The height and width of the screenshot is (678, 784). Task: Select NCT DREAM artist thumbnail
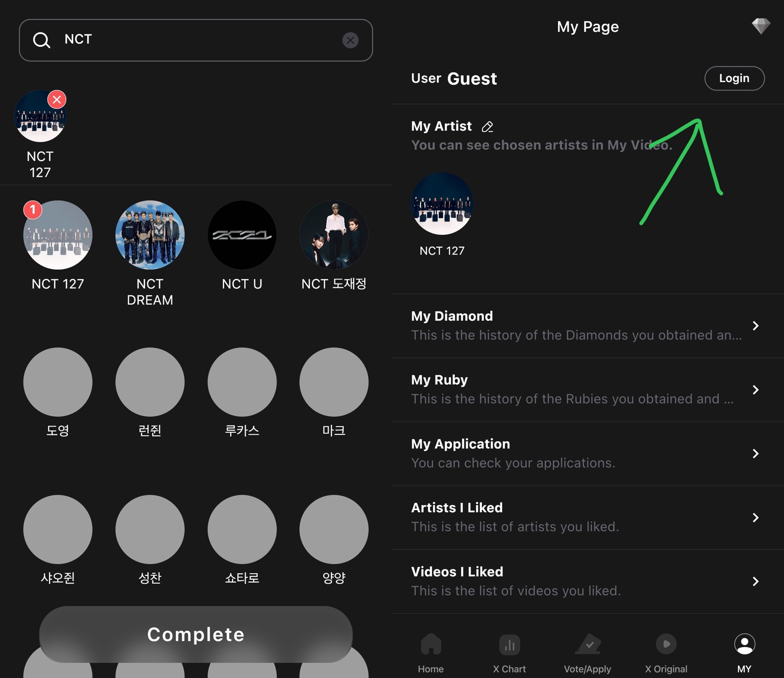(x=150, y=235)
